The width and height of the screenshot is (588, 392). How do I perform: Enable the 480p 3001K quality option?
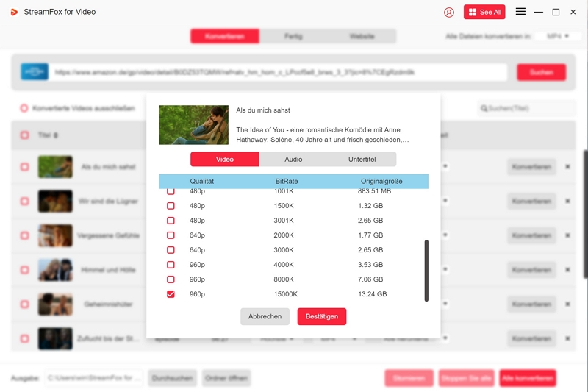[x=171, y=221]
